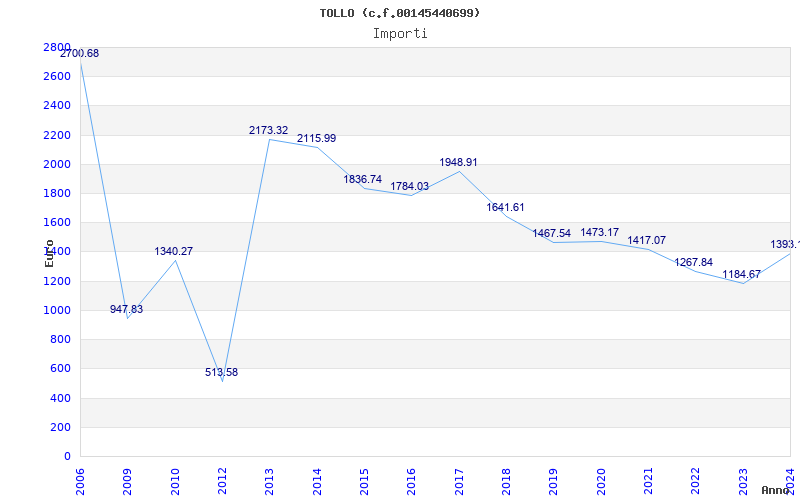Click the 2021 year tick label

[648, 482]
